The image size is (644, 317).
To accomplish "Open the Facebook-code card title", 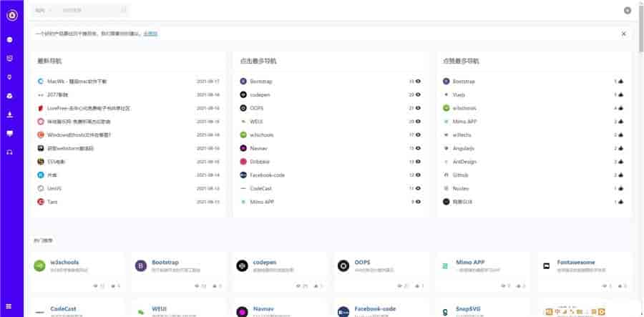I will click(x=376, y=309).
